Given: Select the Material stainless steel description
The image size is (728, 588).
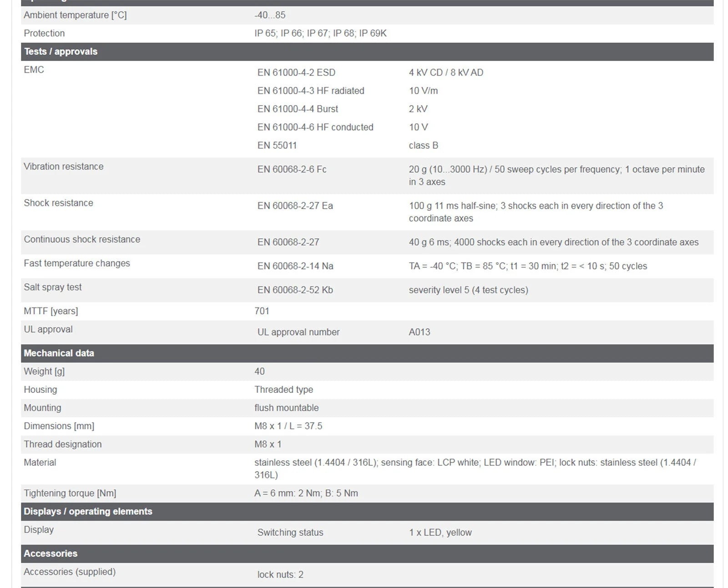Looking at the screenshot, I should (475, 468).
